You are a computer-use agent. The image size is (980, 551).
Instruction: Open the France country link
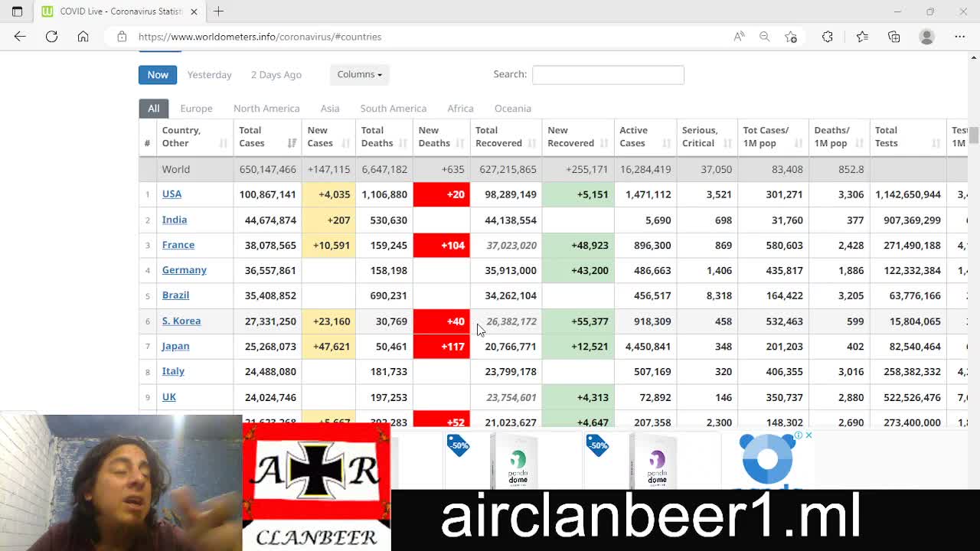[178, 245]
